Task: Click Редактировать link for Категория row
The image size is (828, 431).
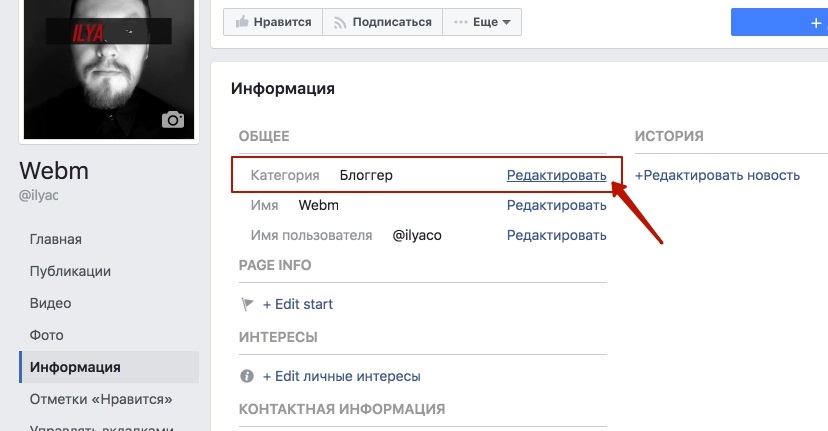Action: pos(557,175)
